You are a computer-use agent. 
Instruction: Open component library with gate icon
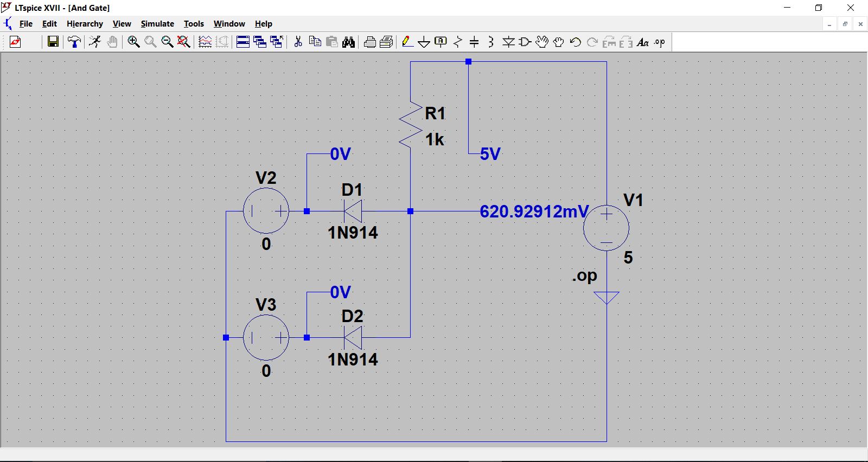525,42
